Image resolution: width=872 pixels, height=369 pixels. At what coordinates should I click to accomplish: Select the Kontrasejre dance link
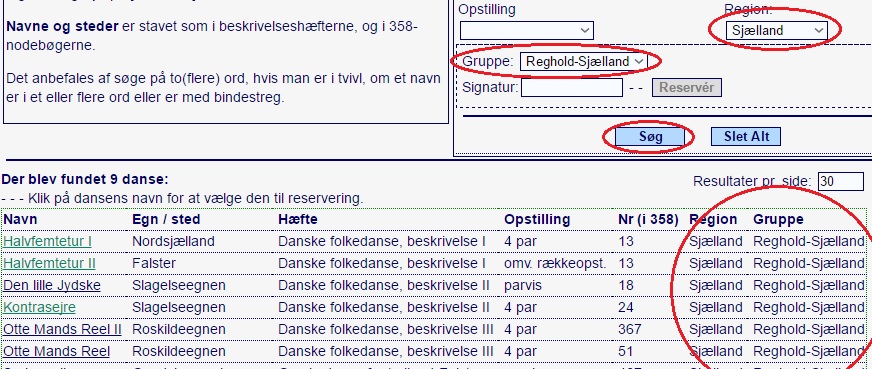(x=39, y=307)
